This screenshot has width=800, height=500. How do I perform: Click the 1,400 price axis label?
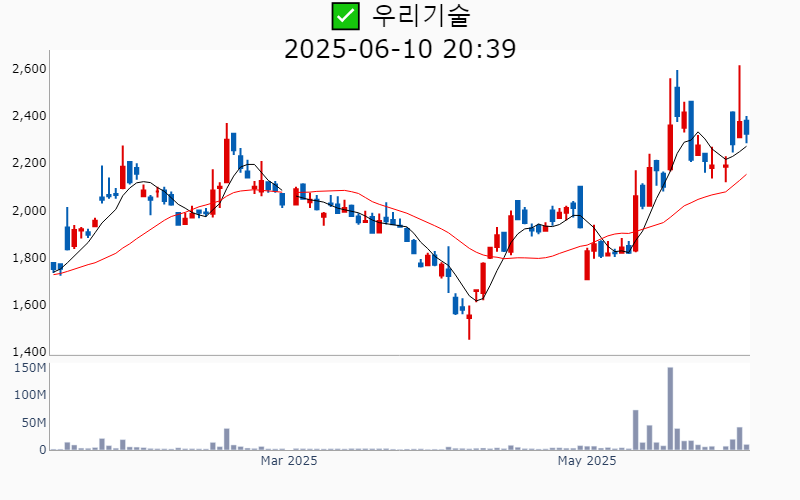tap(29, 352)
